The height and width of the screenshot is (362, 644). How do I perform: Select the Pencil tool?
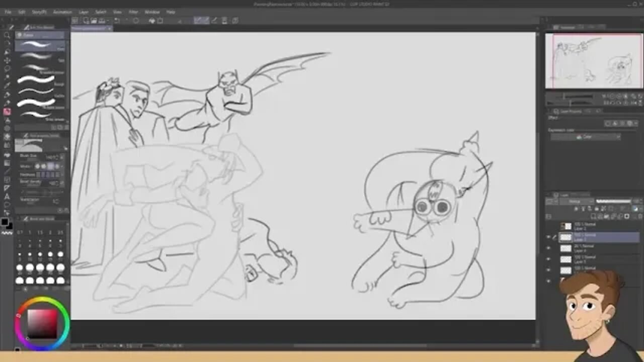pos(7,104)
